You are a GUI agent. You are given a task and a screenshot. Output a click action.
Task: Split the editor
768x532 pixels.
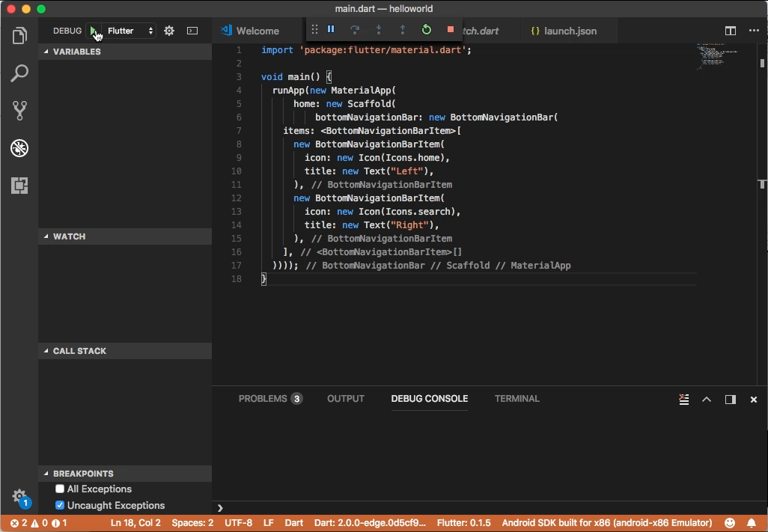[731, 31]
